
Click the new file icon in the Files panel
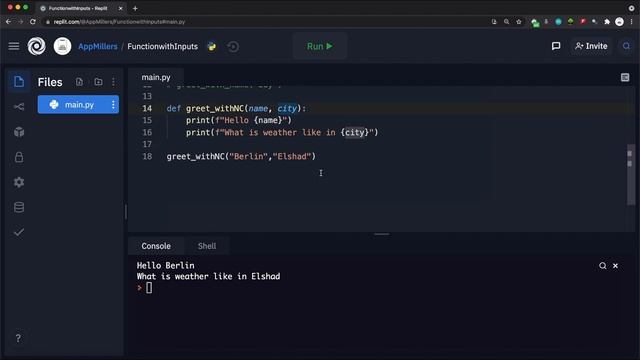(x=79, y=82)
